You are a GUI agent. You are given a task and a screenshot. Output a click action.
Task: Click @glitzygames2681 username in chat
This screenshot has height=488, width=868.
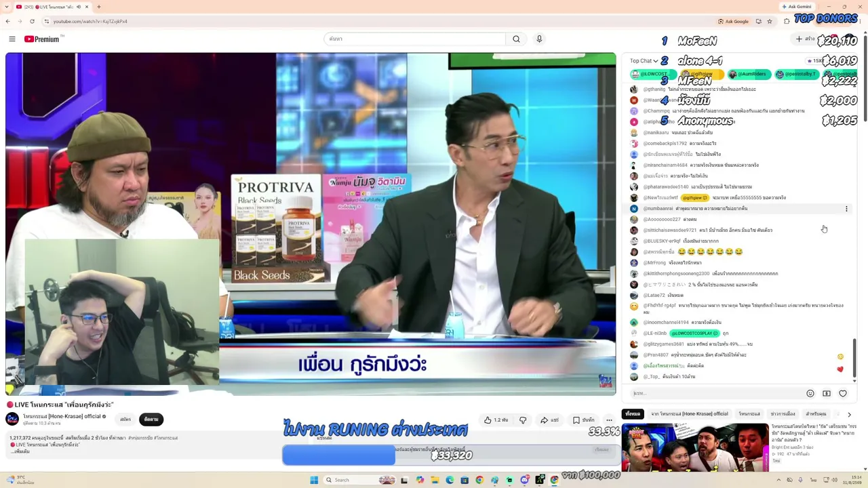point(663,344)
